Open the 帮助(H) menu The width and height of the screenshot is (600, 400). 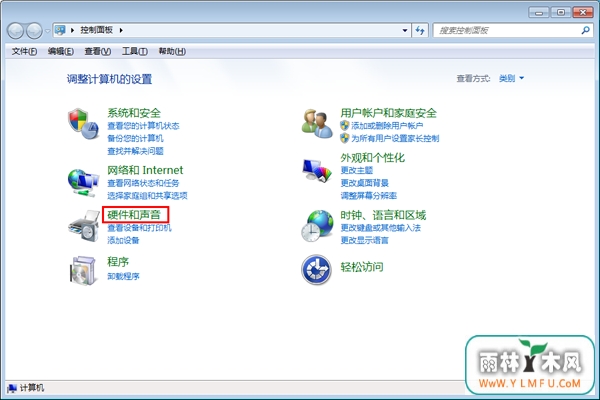tap(172, 51)
